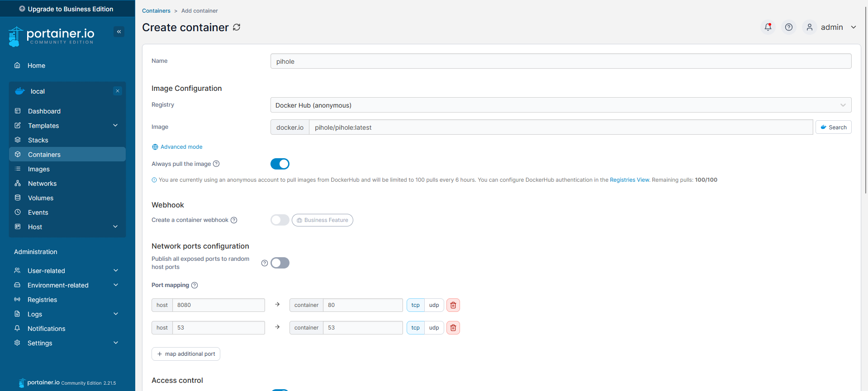This screenshot has height=391, width=868.
Task: Click the container Name input field
Action: 560,61
